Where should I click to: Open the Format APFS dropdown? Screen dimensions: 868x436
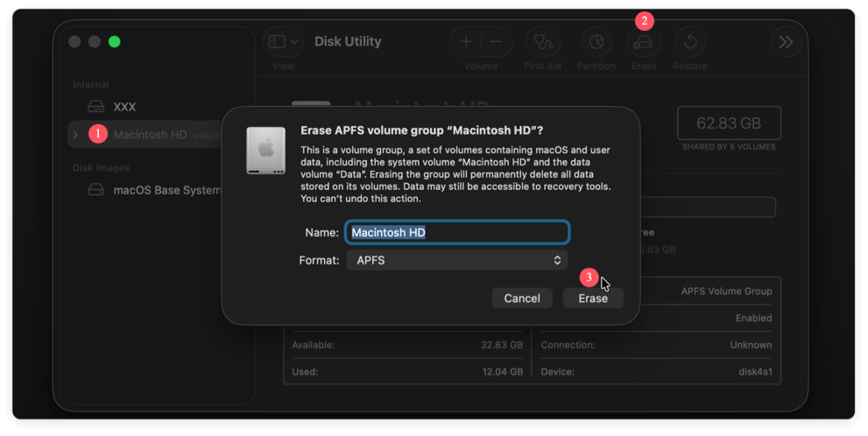[x=457, y=260]
